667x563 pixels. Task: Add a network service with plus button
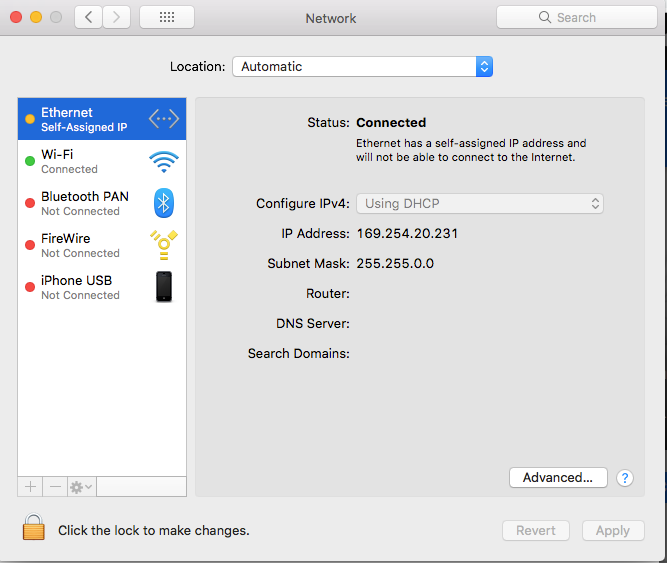click(x=30, y=486)
